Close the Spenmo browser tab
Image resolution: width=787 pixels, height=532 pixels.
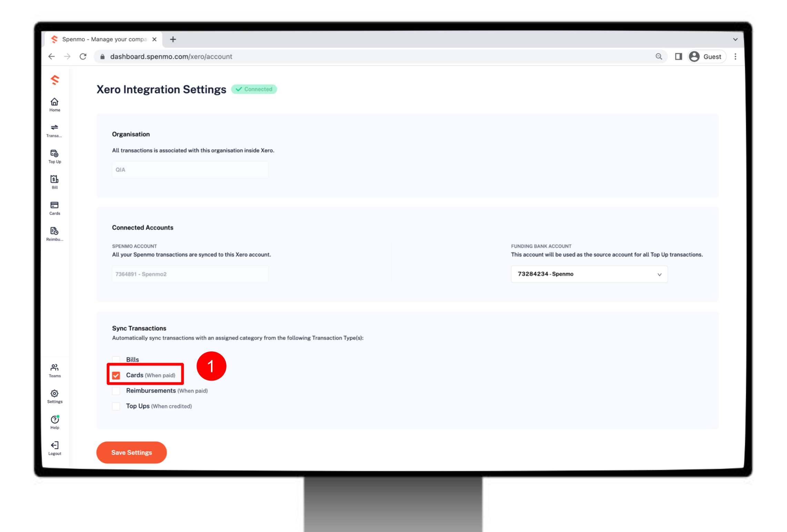pos(154,39)
